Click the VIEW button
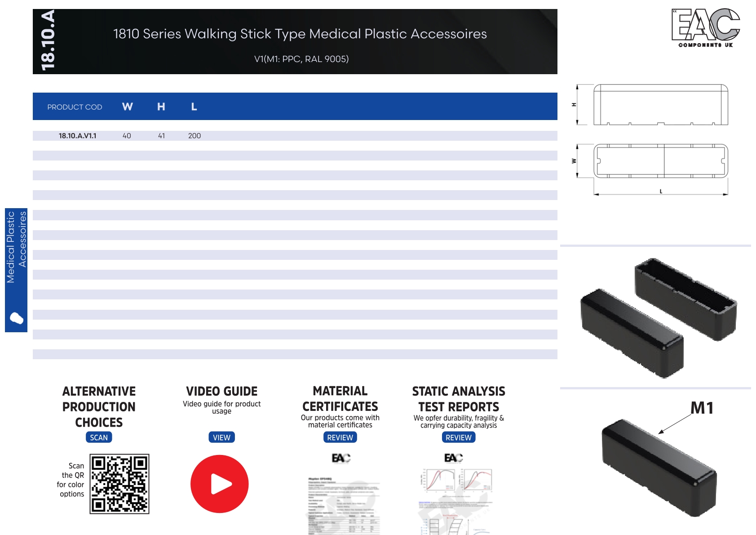 (221, 437)
